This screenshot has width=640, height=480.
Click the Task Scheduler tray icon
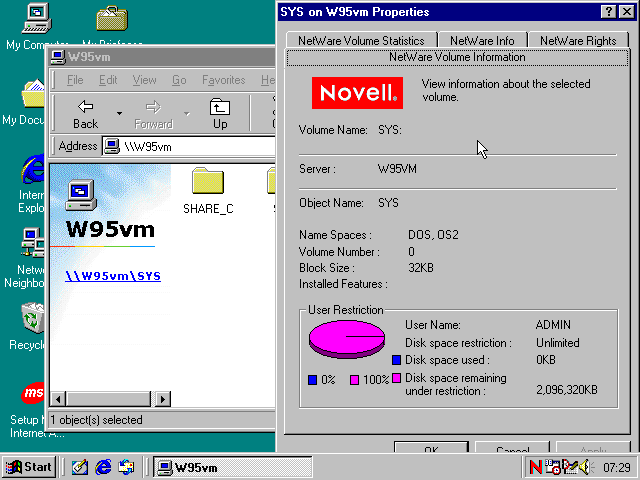[553, 467]
